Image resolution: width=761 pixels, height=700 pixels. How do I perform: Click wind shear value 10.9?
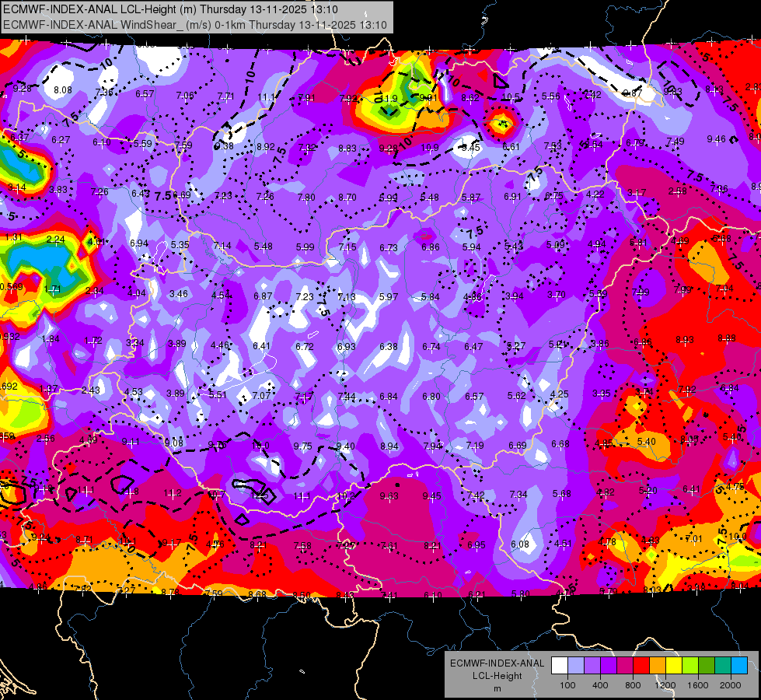coord(430,148)
